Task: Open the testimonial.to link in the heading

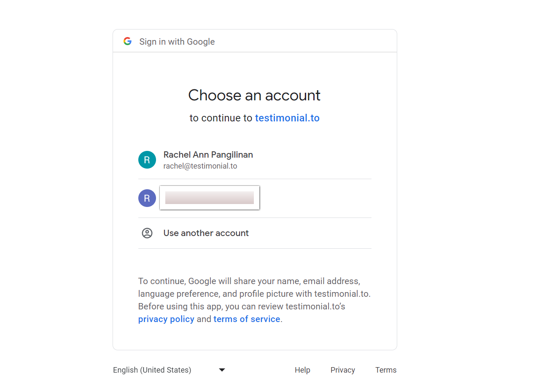Action: [287, 118]
